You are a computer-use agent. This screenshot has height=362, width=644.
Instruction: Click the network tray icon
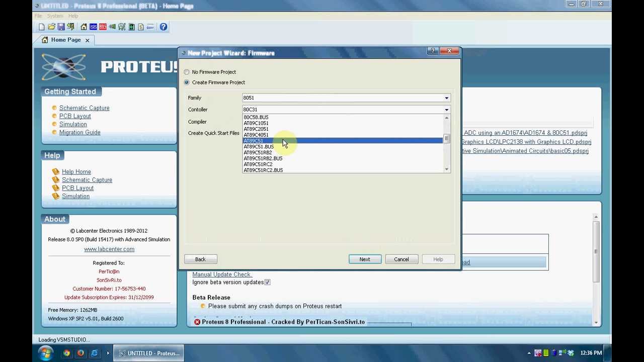[562, 353]
